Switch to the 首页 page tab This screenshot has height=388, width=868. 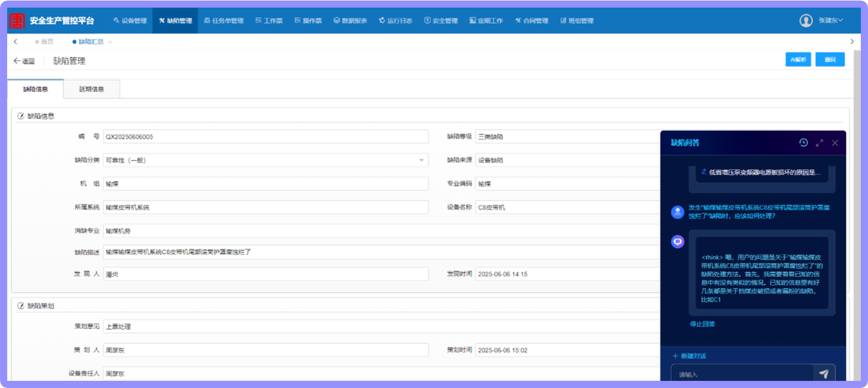[44, 41]
